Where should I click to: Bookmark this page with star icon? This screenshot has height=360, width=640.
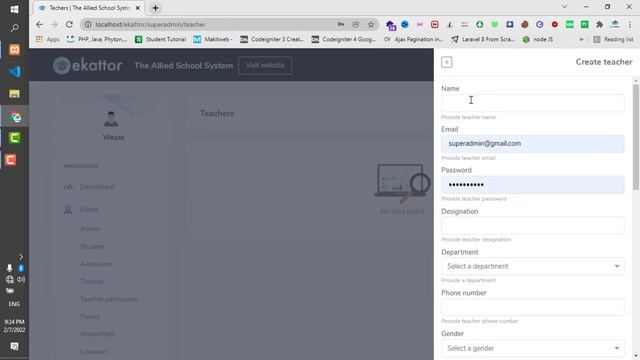click(371, 24)
